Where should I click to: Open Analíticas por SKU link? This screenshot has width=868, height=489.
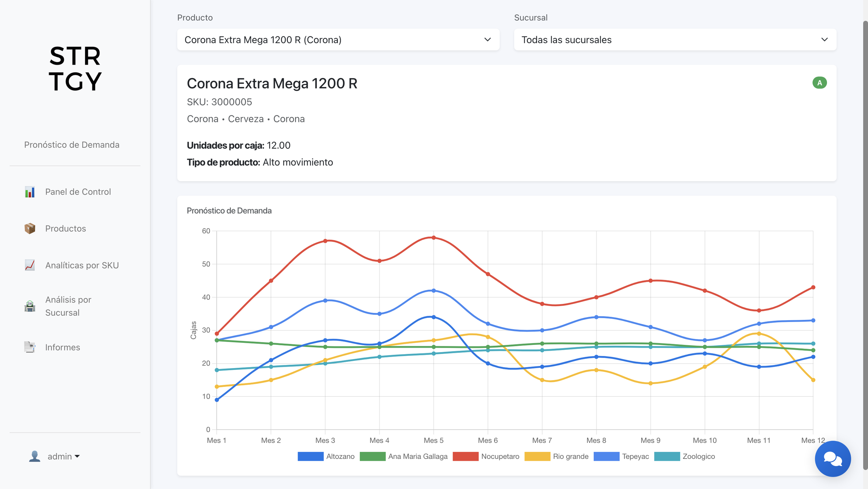[82, 265]
